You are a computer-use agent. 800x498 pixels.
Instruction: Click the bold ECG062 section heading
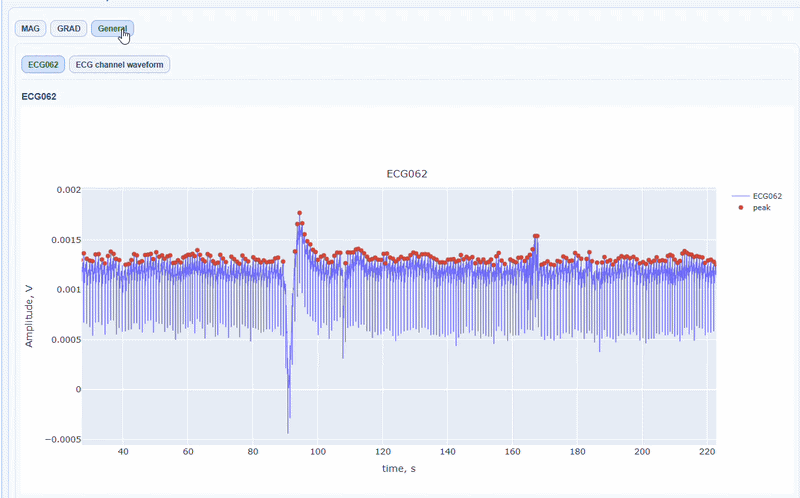[x=38, y=97]
